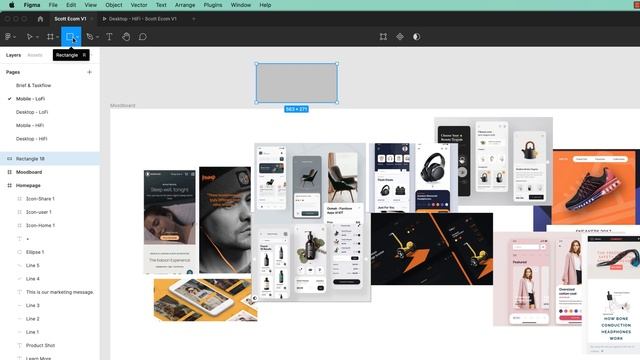This screenshot has width=640, height=360.
Task: Open the main menu dropdown arrow
Action: (x=15, y=37)
